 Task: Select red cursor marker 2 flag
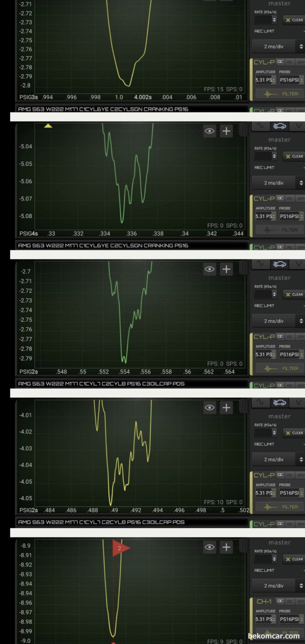(121, 548)
